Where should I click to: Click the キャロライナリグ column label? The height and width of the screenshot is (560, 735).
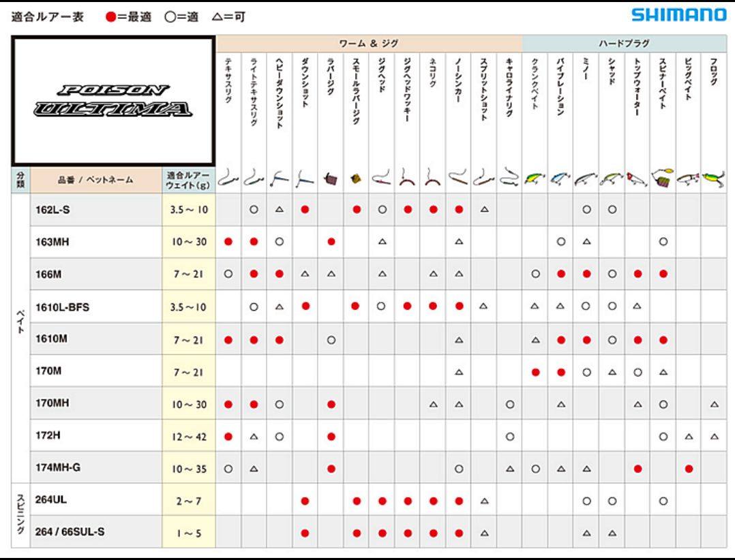pos(509,87)
